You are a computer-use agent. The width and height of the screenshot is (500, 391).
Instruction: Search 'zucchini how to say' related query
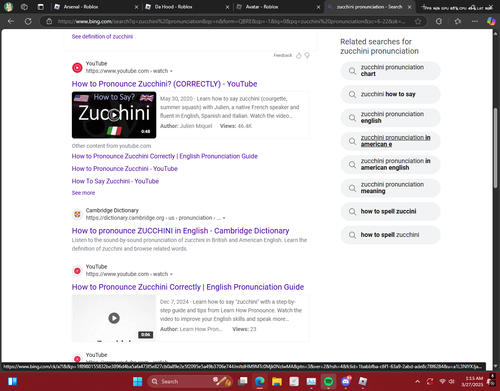pos(390,94)
